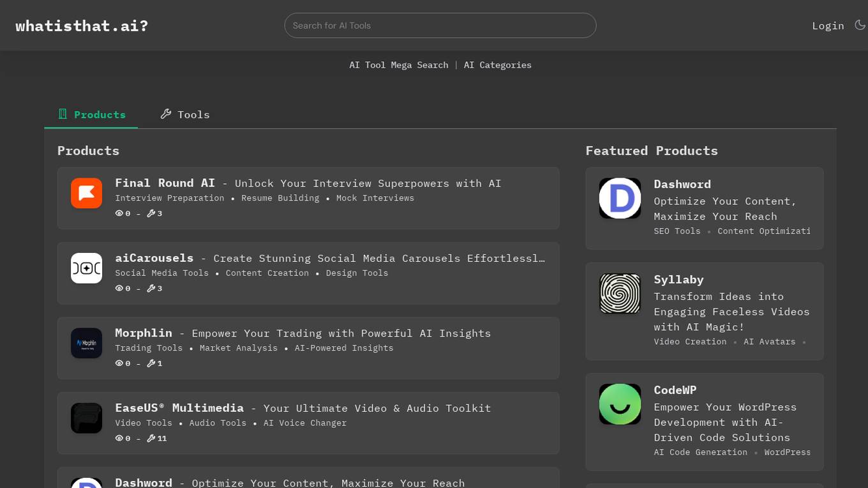This screenshot has width=868, height=488.
Task: Click the Audio Tools tag
Action: click(x=218, y=423)
